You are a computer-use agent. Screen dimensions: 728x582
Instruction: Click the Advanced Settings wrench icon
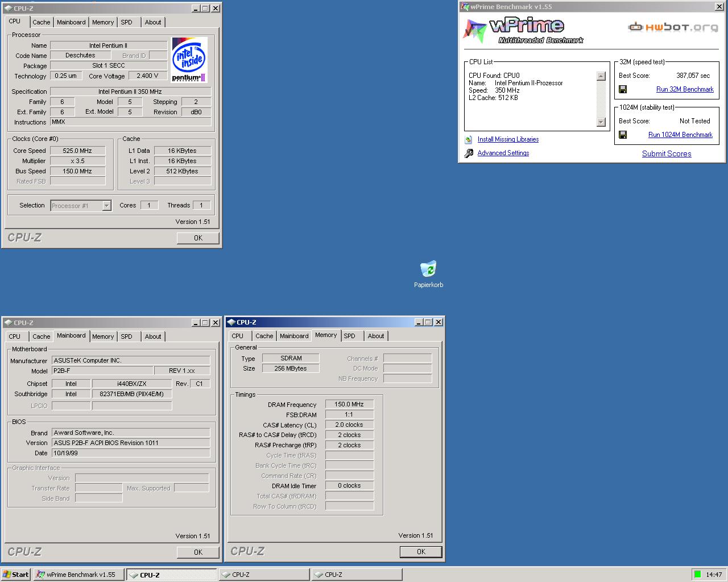(469, 153)
